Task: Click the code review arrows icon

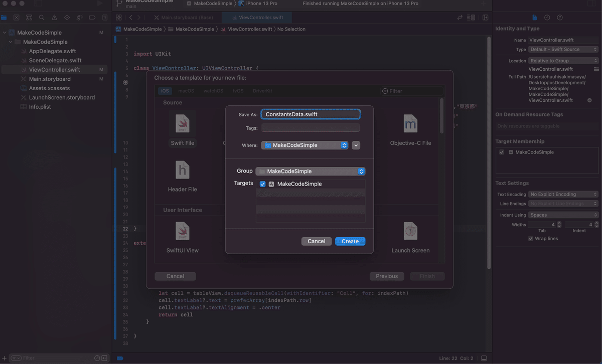Action: click(460, 18)
